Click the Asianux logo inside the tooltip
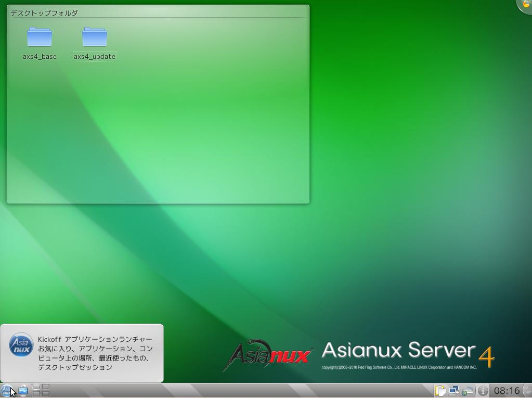This screenshot has height=398, width=532. click(21, 345)
